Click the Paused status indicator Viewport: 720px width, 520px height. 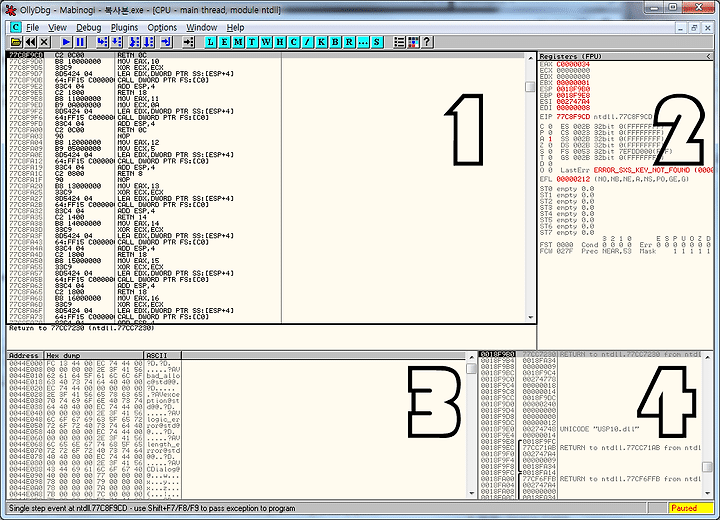point(691,508)
